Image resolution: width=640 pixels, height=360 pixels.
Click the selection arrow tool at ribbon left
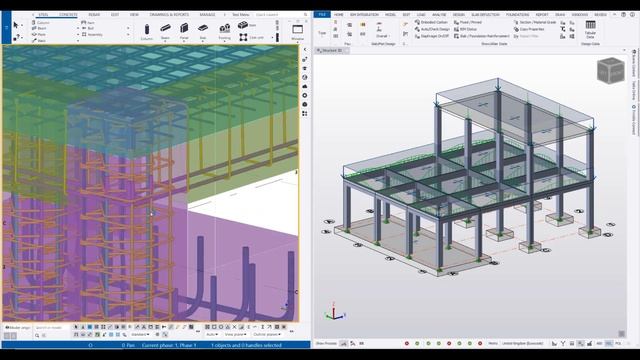coord(16,25)
